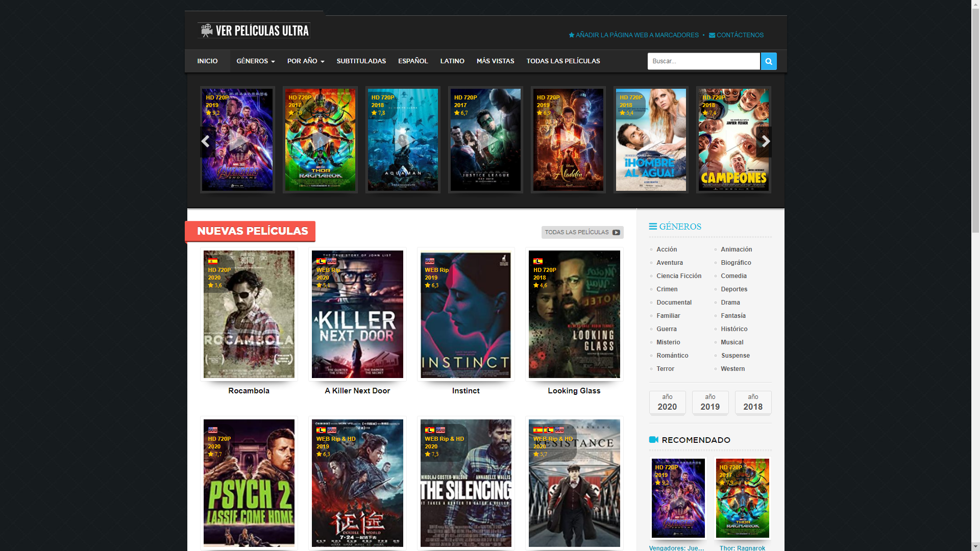Switch to the LATINO section

pos(452,61)
